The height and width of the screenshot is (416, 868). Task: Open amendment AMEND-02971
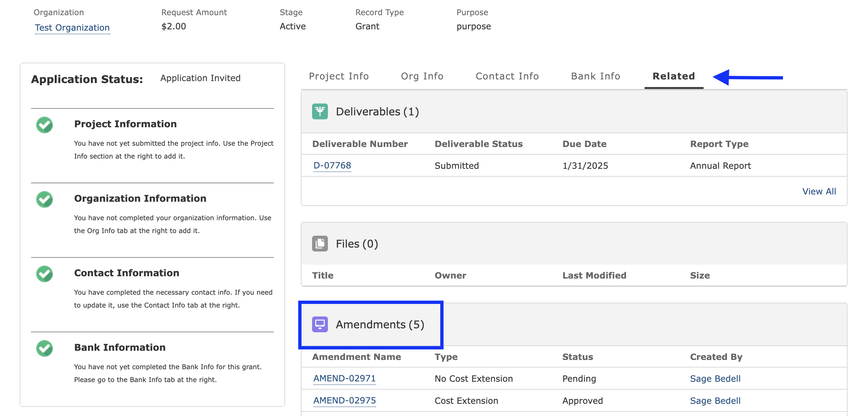(344, 378)
